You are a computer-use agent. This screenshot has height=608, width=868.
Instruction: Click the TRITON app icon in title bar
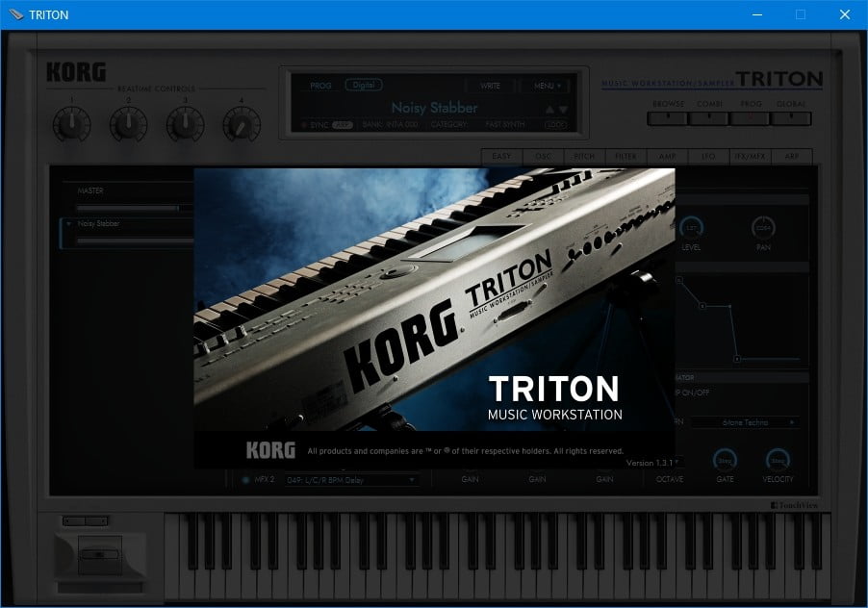pyautogui.click(x=16, y=15)
